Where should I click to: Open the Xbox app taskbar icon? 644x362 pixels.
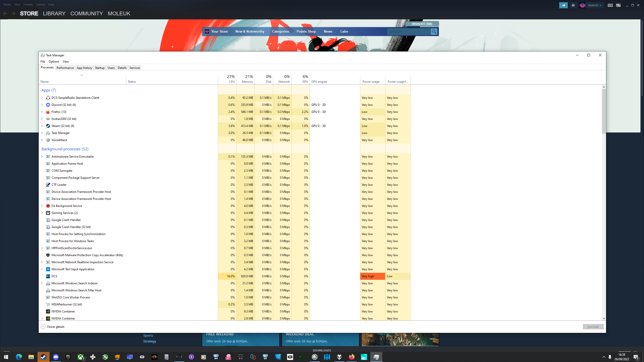[x=80, y=357]
